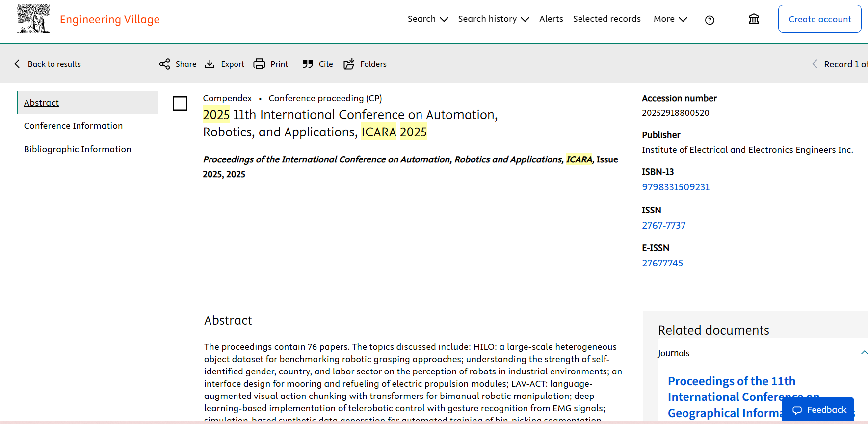Viewport: 868px width, 424px height.
Task: Open E-ISSN link 27677745
Action: (x=662, y=263)
